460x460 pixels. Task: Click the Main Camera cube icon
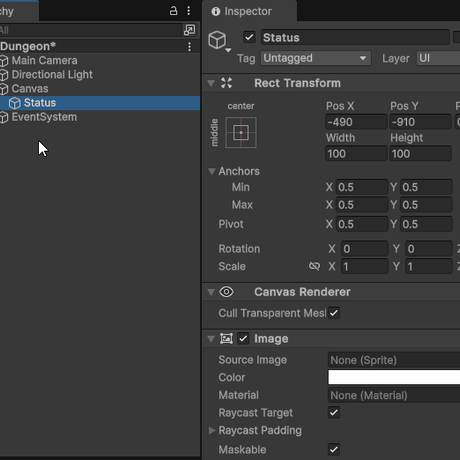[4, 61]
